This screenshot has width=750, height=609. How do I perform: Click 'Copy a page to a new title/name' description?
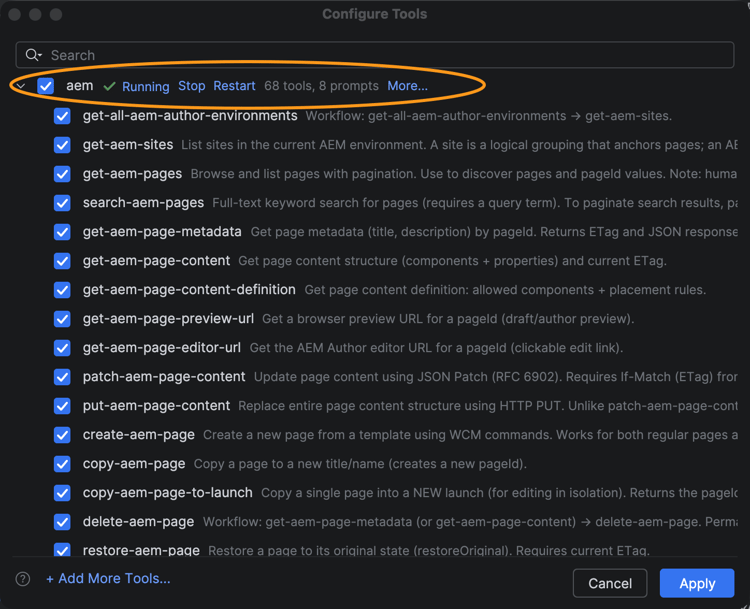point(360,464)
